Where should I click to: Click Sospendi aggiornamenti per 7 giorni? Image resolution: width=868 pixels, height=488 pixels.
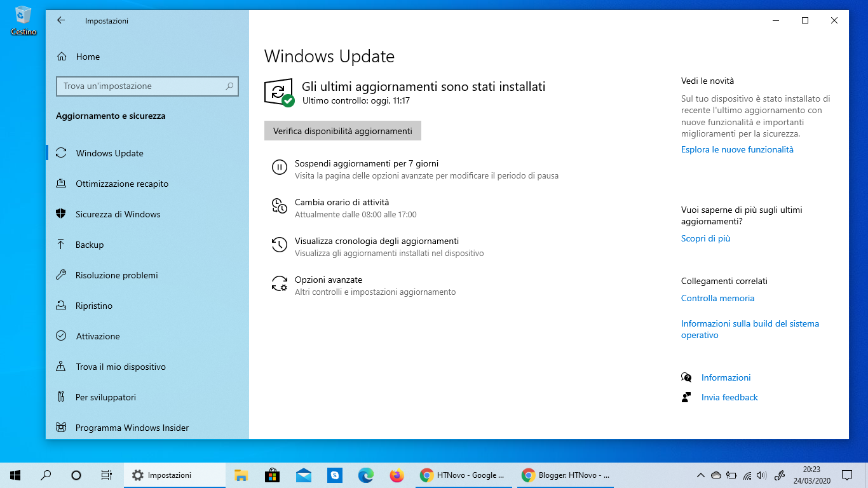tap(367, 163)
